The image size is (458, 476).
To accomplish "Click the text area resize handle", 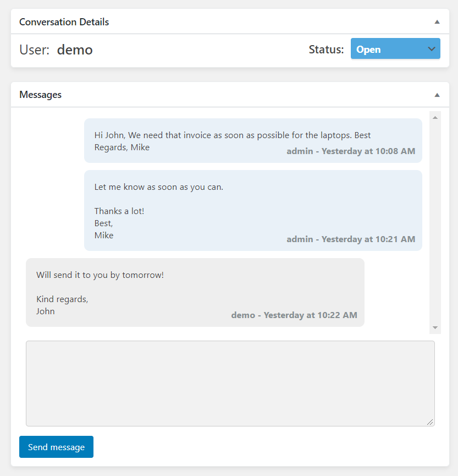I will coord(431,422).
